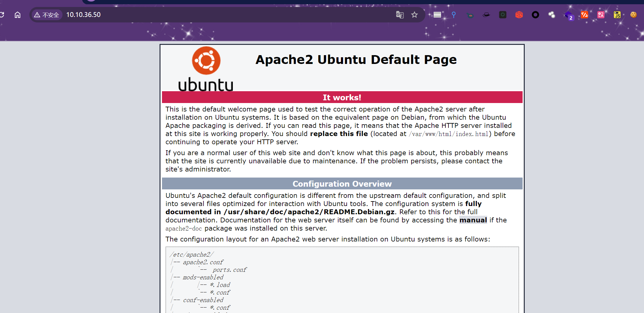Open the 'manual' link in the overview

473,220
